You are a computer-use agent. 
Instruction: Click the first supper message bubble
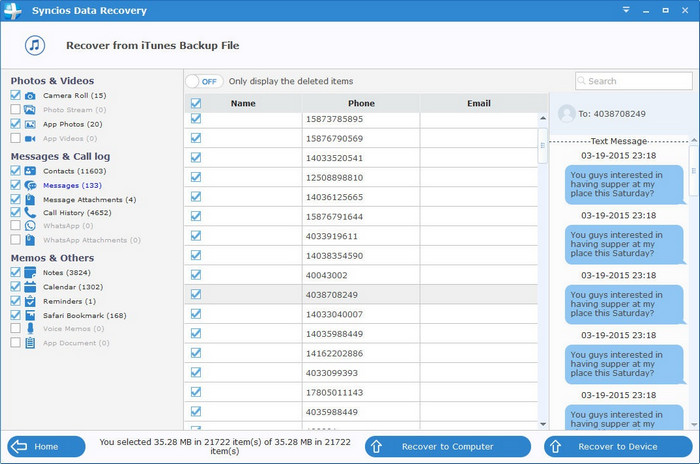pyautogui.click(x=625, y=184)
